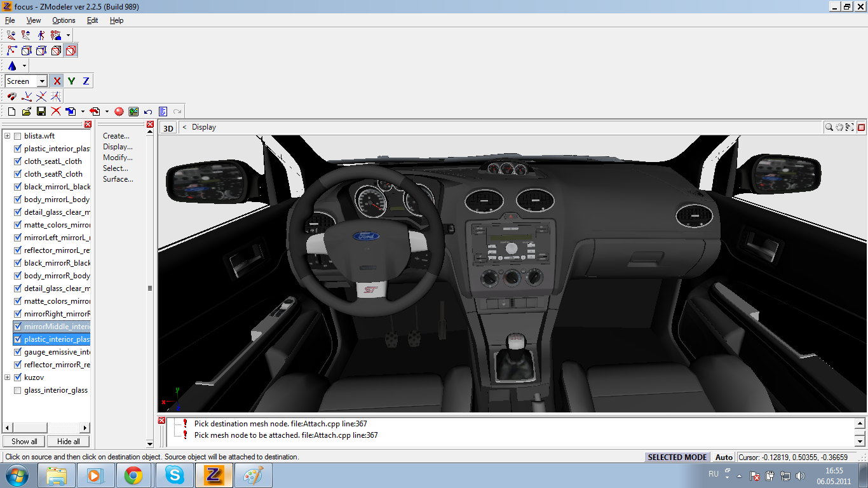Switch to Objects level (red cube)
The height and width of the screenshot is (488, 868).
click(71, 50)
